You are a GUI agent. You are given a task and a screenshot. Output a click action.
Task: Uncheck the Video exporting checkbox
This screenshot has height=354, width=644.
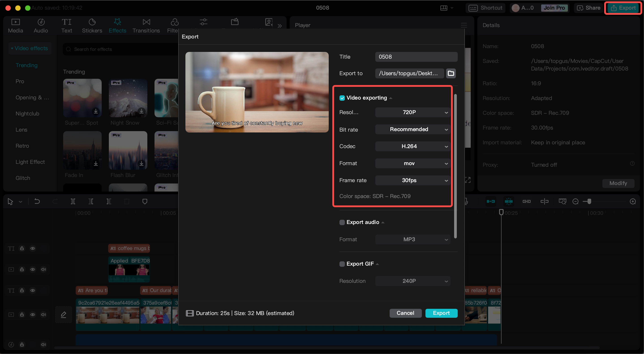tap(342, 98)
